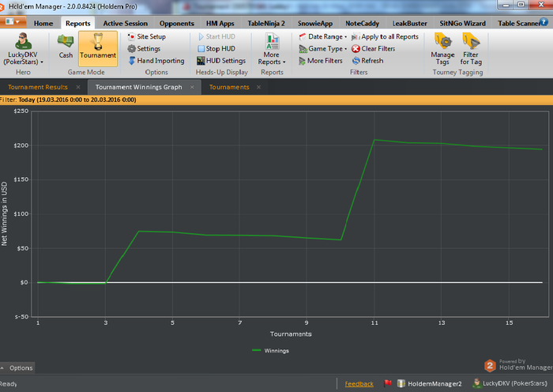Refresh the report
This screenshot has height=392, width=553.
click(x=367, y=61)
